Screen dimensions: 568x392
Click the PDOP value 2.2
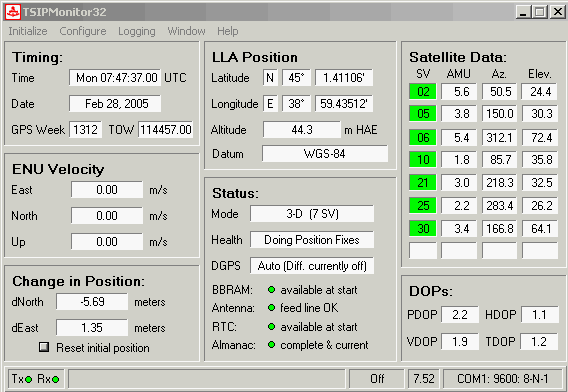point(460,314)
